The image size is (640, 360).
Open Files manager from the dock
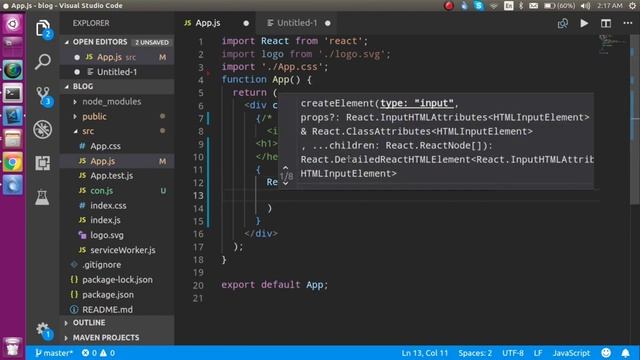pyautogui.click(x=13, y=140)
